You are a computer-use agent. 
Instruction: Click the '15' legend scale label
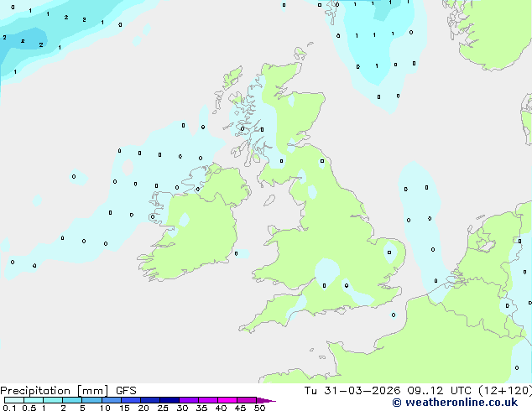pyautogui.click(x=124, y=408)
